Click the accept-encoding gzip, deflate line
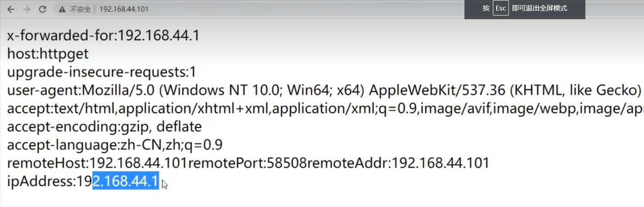Viewport: 644px width, 207px height. pyautogui.click(x=104, y=127)
